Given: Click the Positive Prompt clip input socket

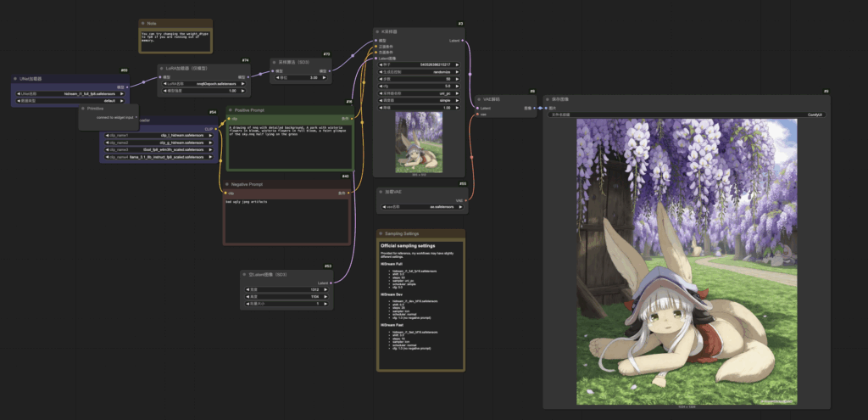Looking at the screenshot, I should pos(228,119).
